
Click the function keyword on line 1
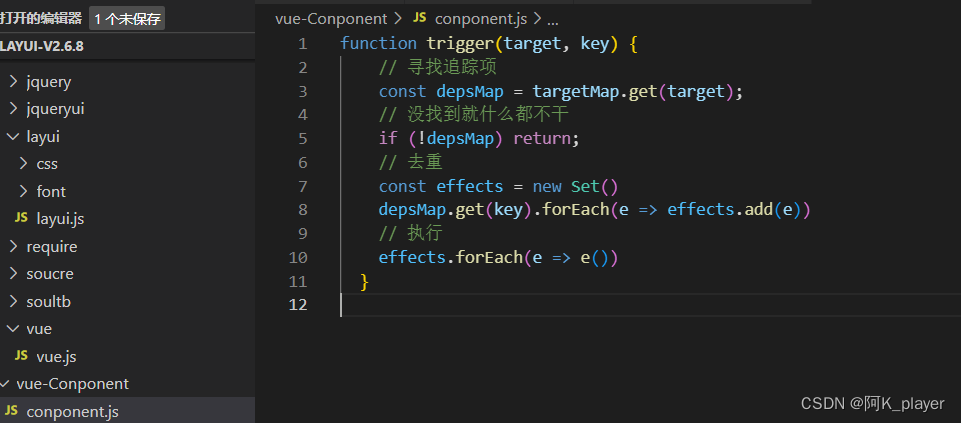coord(379,44)
